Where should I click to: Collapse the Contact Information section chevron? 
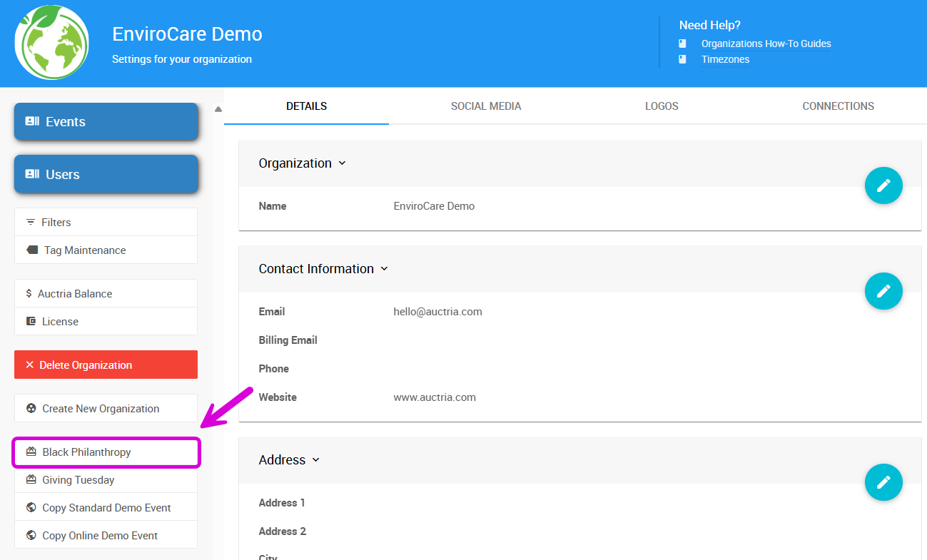[384, 269]
